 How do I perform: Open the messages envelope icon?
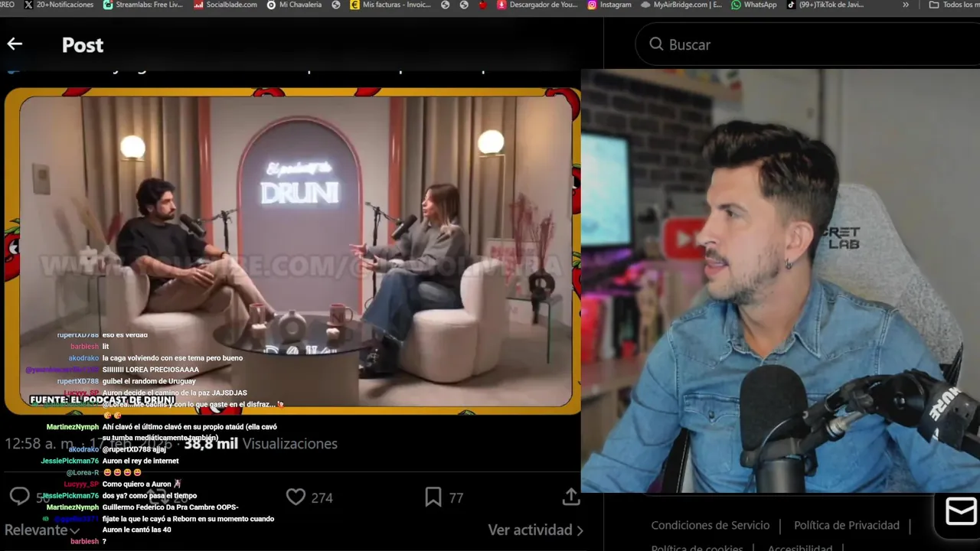pyautogui.click(x=961, y=511)
